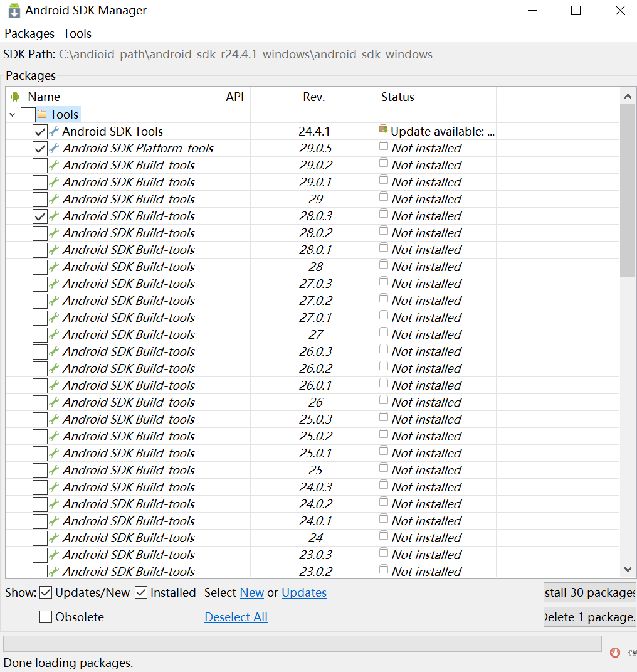
Task: Click the Deselect All link
Action: pos(236,617)
